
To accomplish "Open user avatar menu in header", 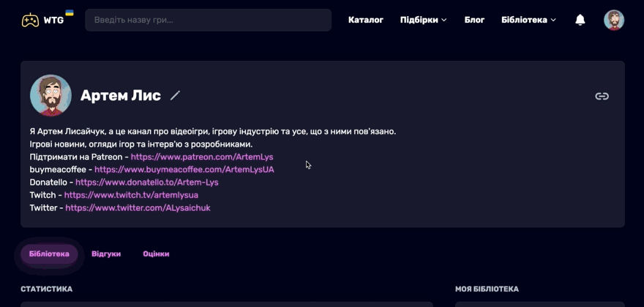I will pyautogui.click(x=613, y=20).
